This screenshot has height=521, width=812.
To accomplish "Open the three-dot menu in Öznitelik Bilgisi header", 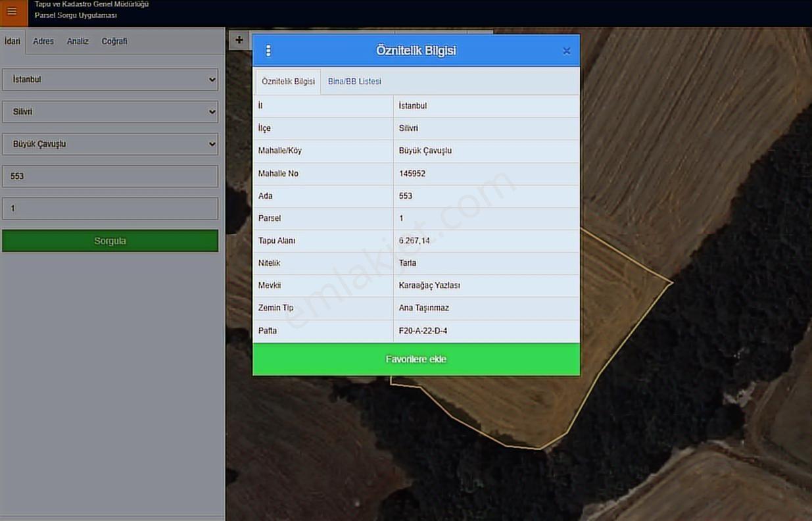I will point(268,51).
